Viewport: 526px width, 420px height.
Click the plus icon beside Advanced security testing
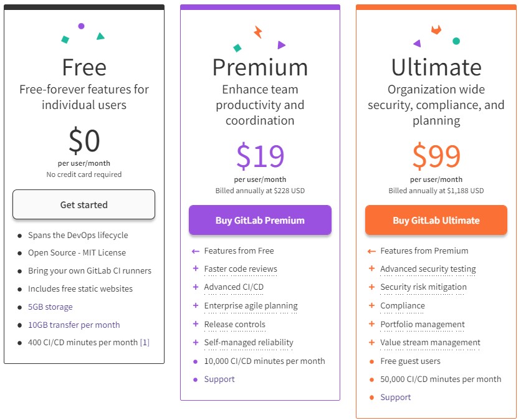[371, 269]
